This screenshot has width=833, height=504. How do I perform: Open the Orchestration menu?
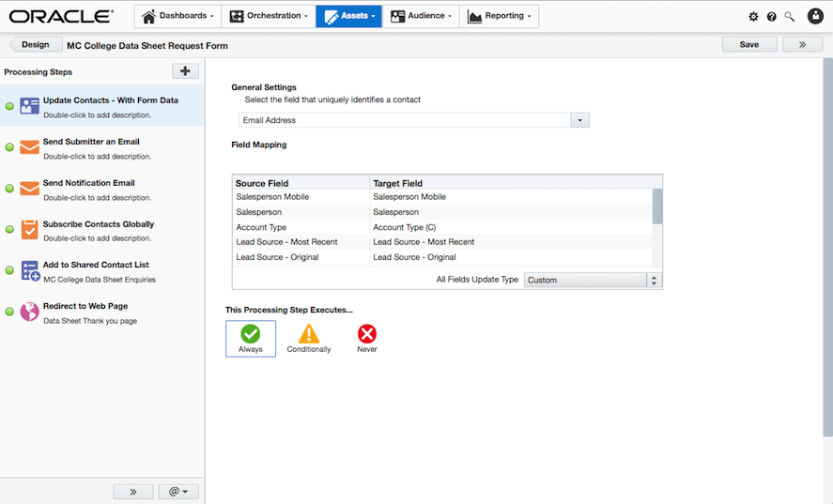[x=268, y=16]
